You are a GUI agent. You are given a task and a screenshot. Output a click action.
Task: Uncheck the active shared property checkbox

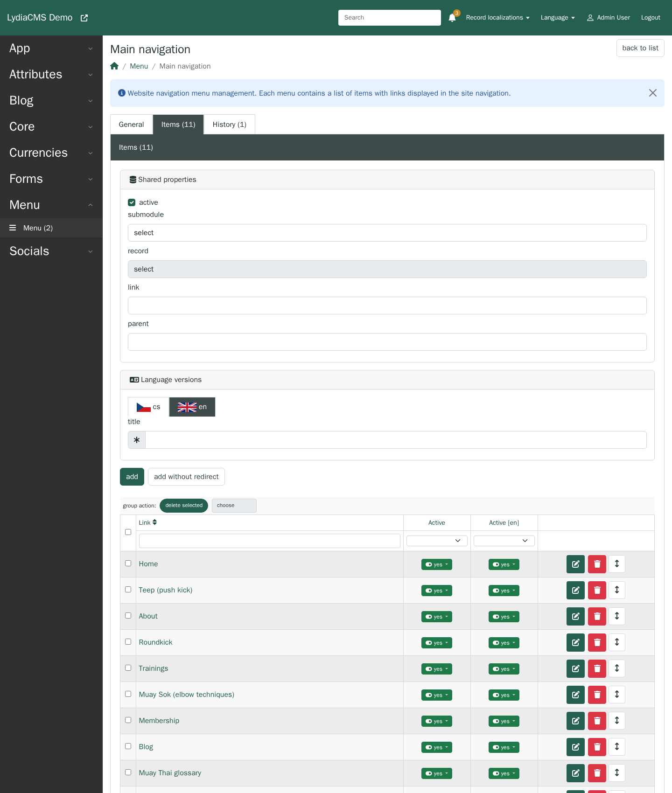tap(132, 202)
